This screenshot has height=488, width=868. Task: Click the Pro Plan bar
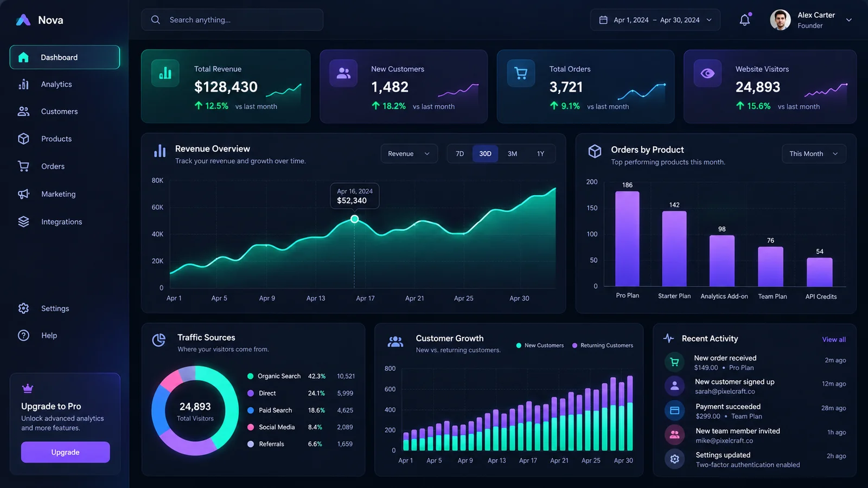pos(627,239)
